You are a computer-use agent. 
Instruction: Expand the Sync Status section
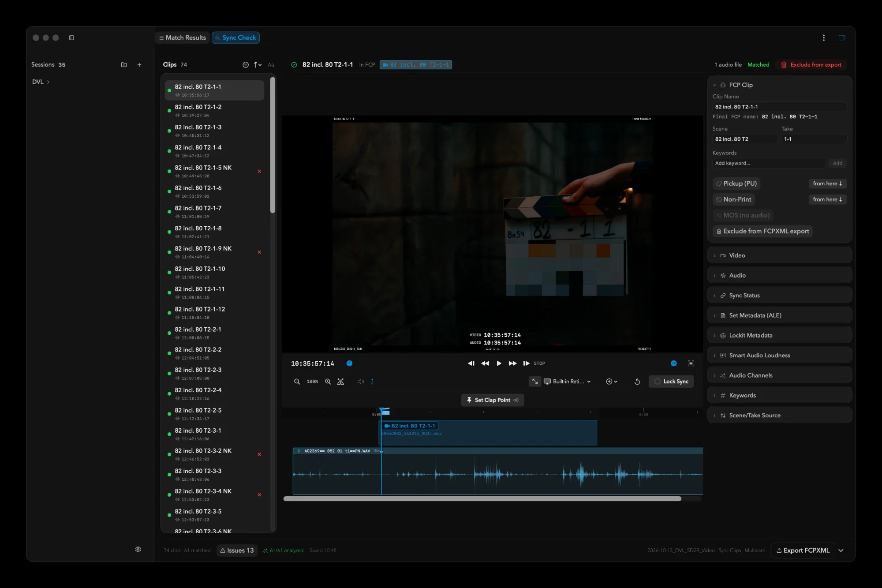(x=779, y=296)
